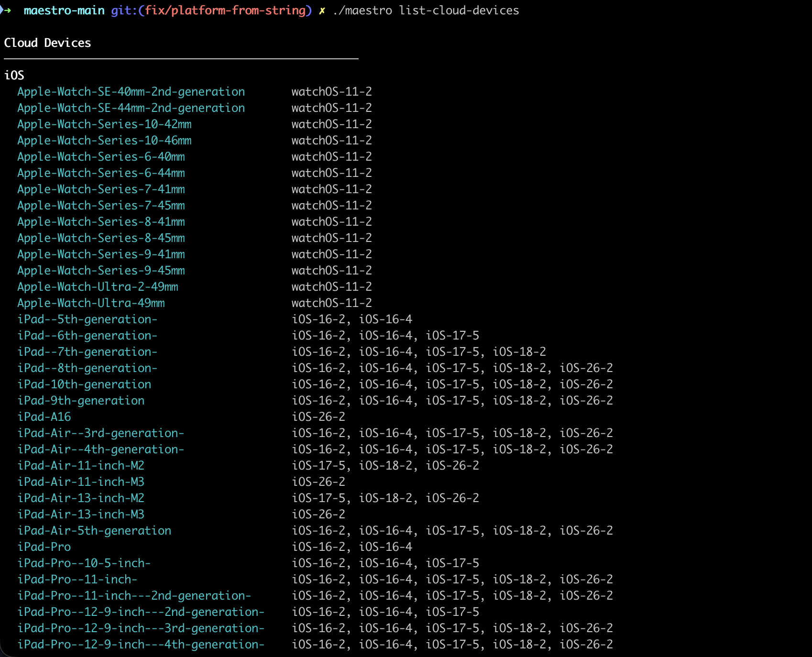The height and width of the screenshot is (657, 812).
Task: Click iOS-18-2 in the iPad--7th-generation- row
Action: pyautogui.click(x=519, y=352)
